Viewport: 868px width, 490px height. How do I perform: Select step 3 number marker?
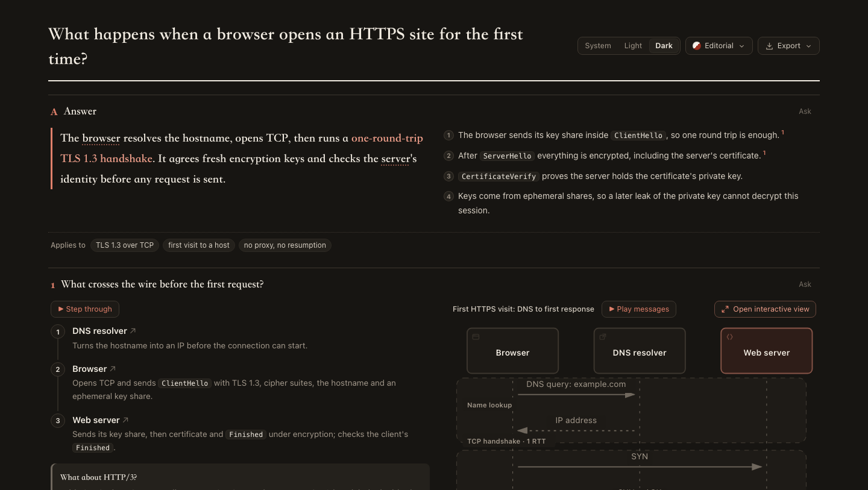click(x=58, y=421)
